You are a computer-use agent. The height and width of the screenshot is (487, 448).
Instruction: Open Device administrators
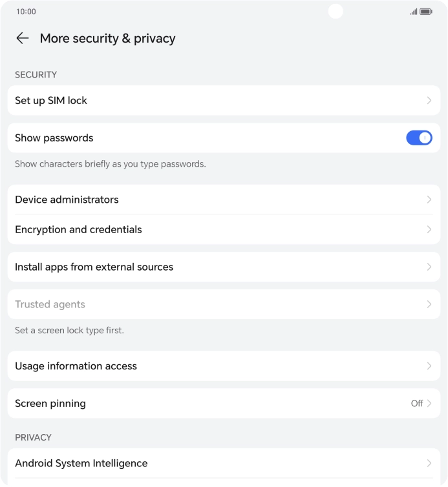point(67,200)
